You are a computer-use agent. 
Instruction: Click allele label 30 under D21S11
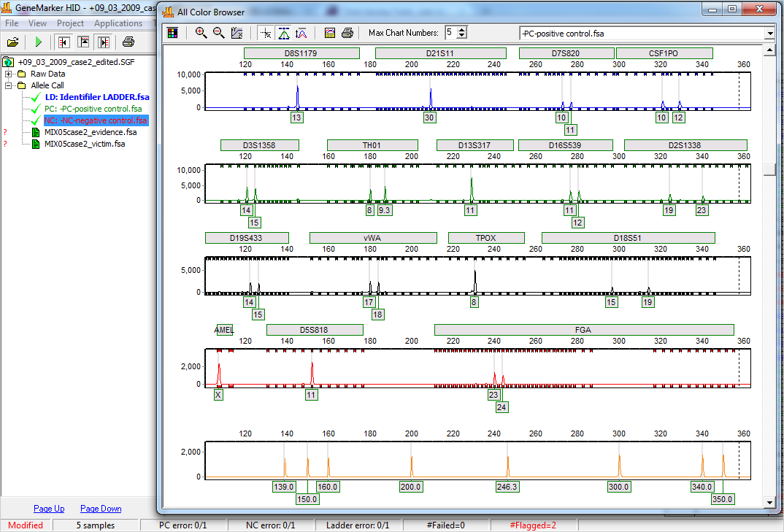(x=429, y=117)
